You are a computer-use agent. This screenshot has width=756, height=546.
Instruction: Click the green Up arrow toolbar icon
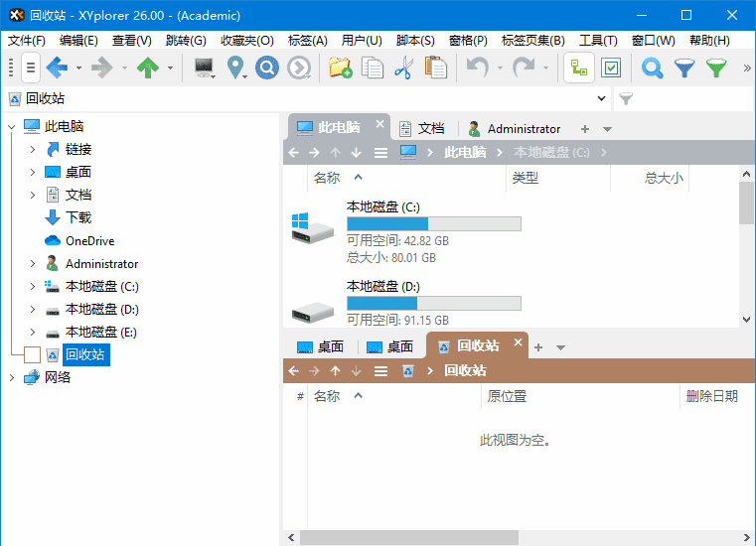[x=148, y=68]
